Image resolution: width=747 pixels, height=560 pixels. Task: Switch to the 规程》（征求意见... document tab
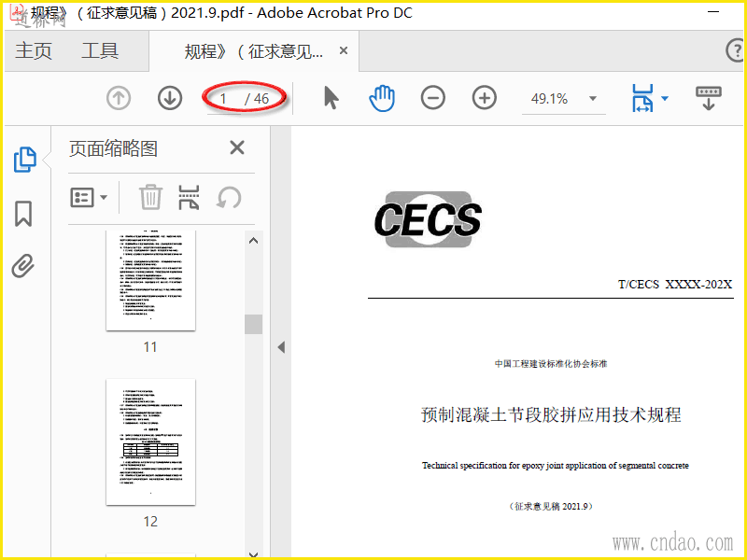(x=253, y=51)
